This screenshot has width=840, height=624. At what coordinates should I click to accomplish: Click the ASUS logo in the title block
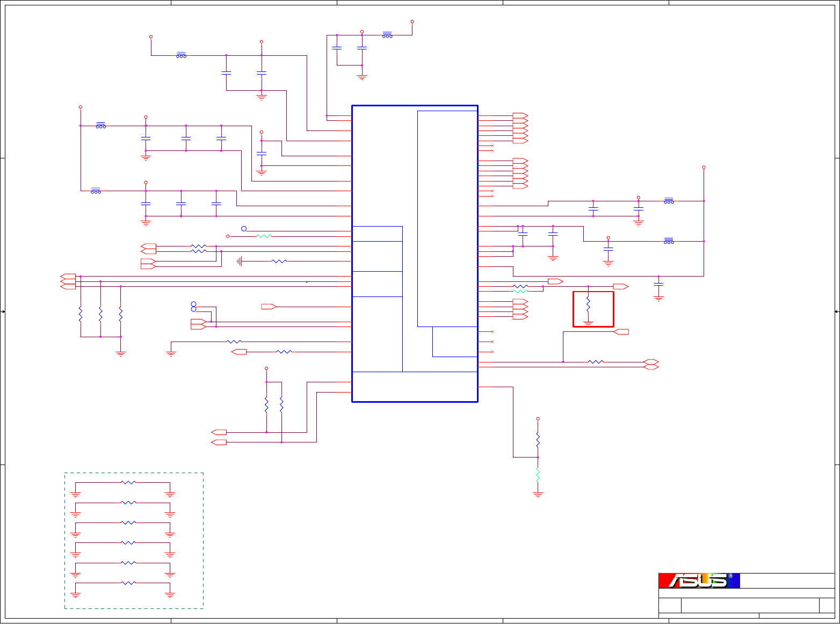click(x=699, y=581)
